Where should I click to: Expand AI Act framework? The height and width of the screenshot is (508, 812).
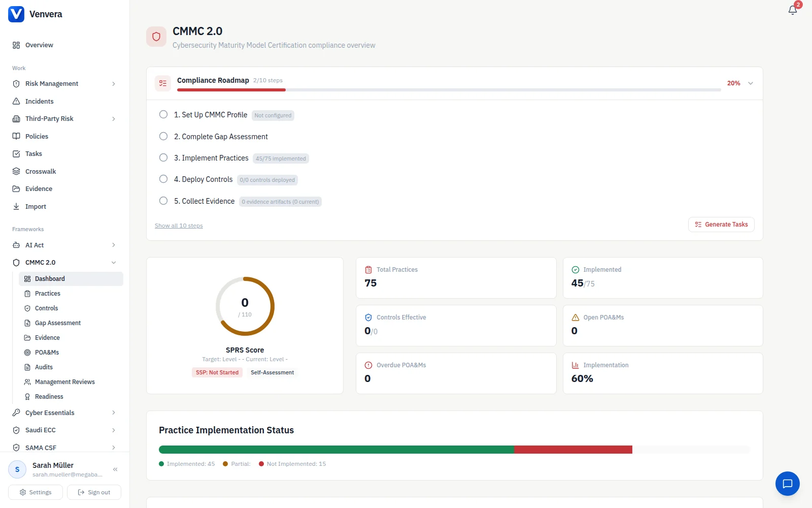pos(114,245)
